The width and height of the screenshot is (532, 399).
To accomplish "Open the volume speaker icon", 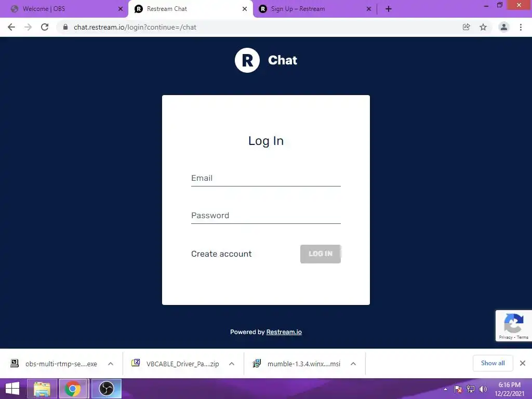I will (x=483, y=389).
